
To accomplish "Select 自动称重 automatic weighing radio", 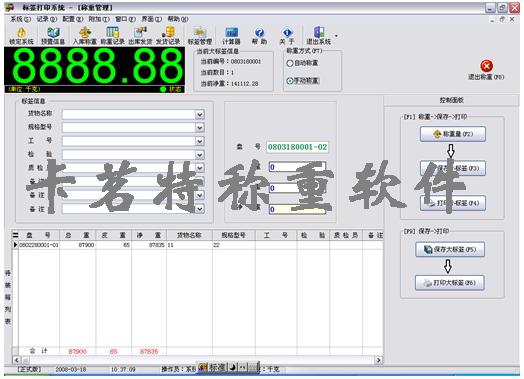I will (x=290, y=63).
